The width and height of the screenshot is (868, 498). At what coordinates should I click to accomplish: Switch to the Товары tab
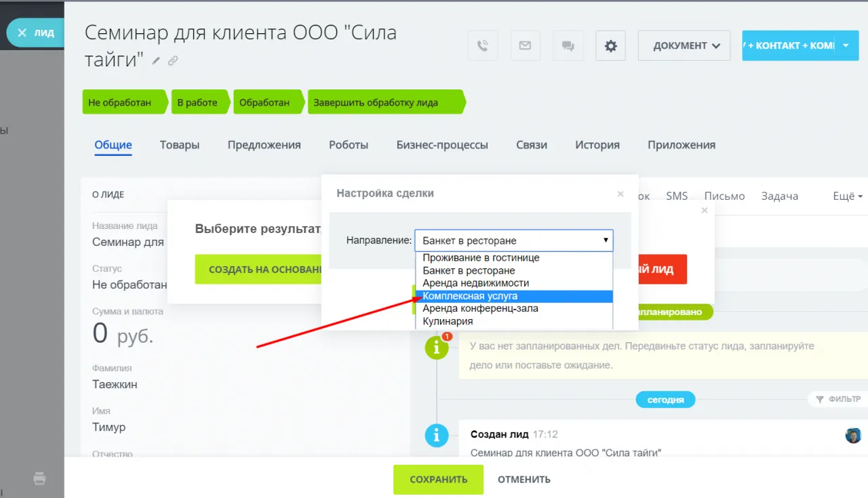pyautogui.click(x=179, y=144)
